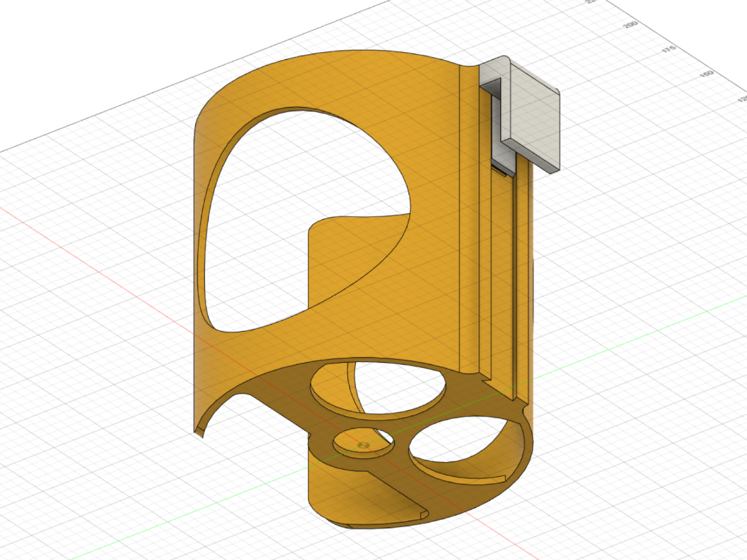The width and height of the screenshot is (747, 560).
Task: Click the grid label 175
Action: (x=668, y=49)
